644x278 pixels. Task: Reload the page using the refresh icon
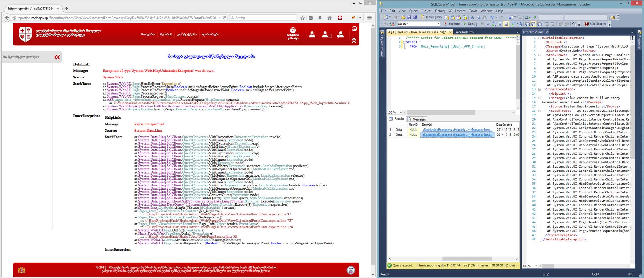click(224, 18)
